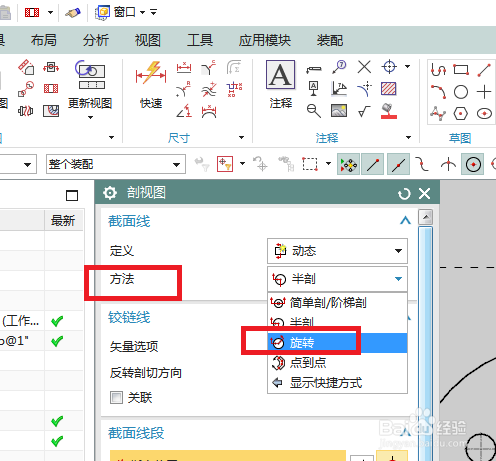496x461 pixels.
Task: Collapse the Section Line (截面线) section
Action: click(x=405, y=221)
